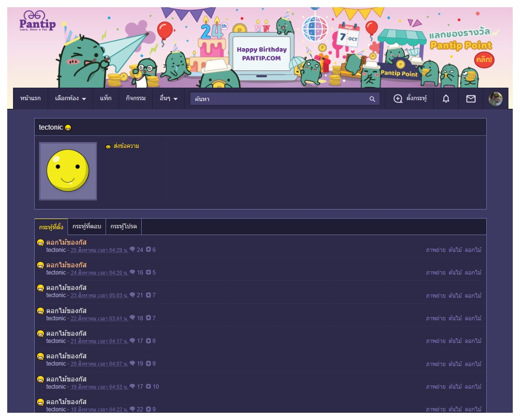Click comment bubble icon showing 24
The image size is (520, 420).
click(133, 249)
